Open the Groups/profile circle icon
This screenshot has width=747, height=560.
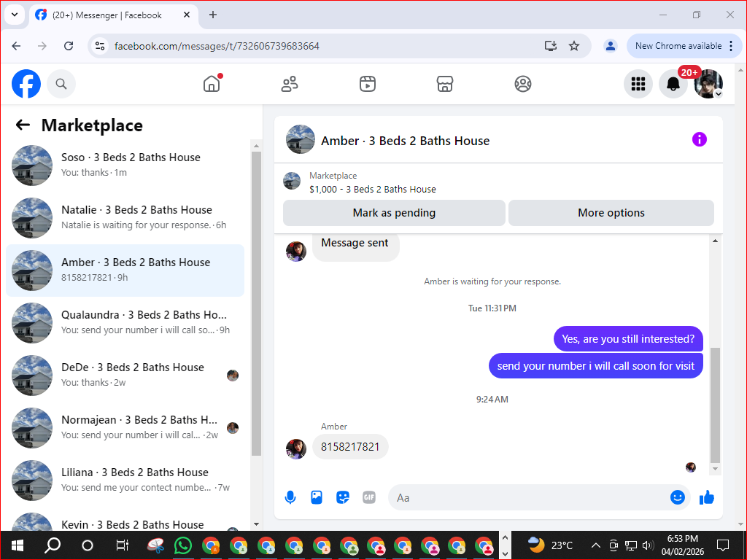coord(522,84)
